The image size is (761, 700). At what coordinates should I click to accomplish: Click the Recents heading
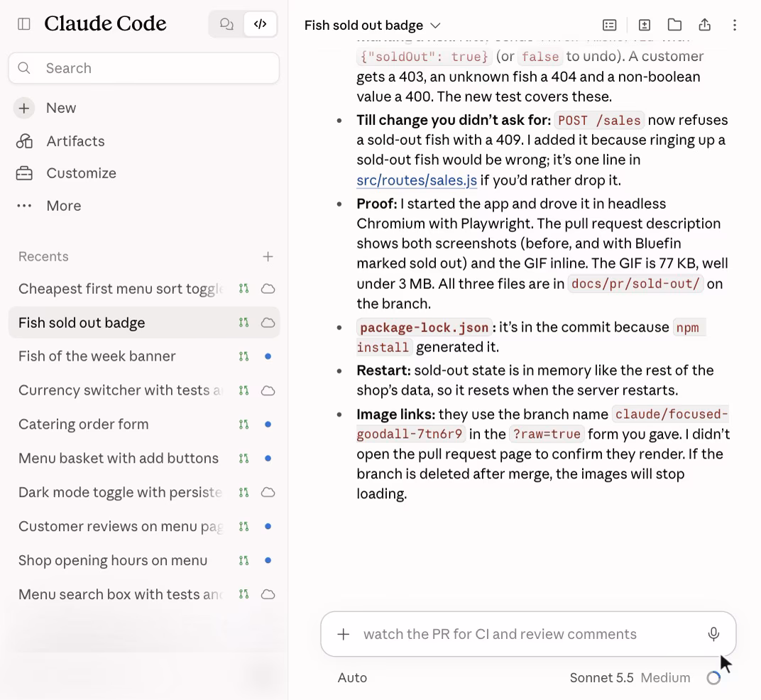(x=44, y=256)
